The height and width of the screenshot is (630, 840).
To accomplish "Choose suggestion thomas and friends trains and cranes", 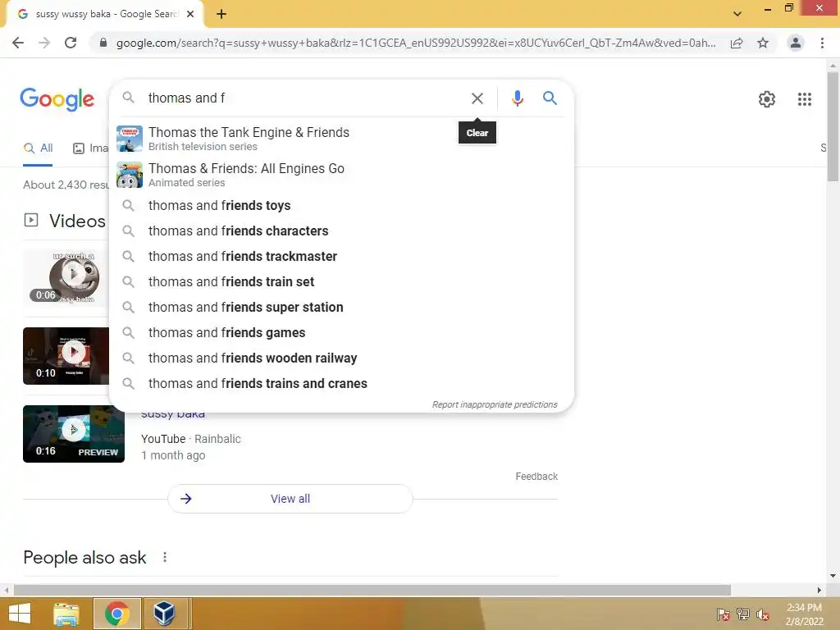I will [x=341, y=384].
